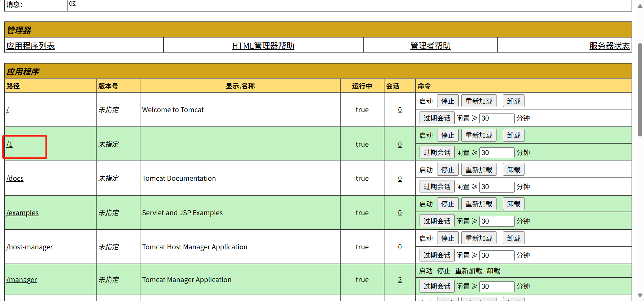The image size is (644, 301).
Task: Click idle minutes field in /1 row
Action: click(x=497, y=153)
